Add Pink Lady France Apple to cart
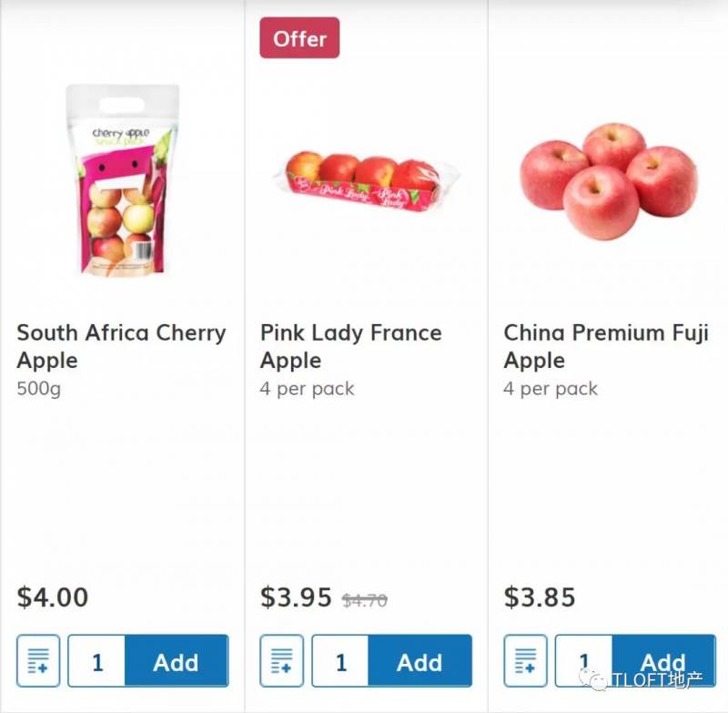The width and height of the screenshot is (728, 713). (x=420, y=661)
